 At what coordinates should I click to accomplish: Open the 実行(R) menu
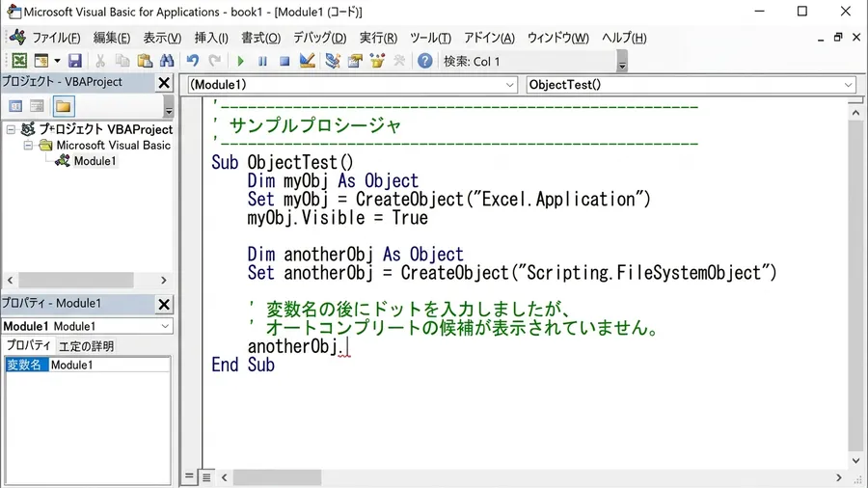(378, 38)
